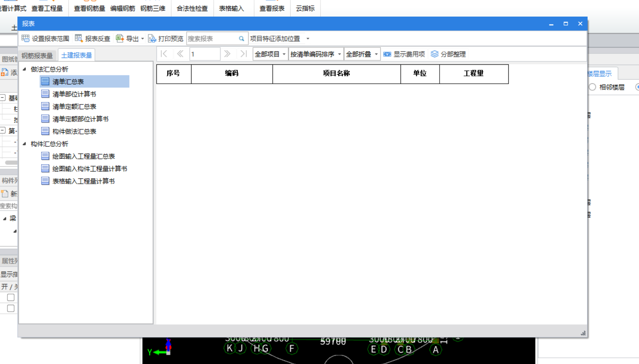Select 表格输入工程量计算书 report icon
639x364 pixels.
[45, 181]
